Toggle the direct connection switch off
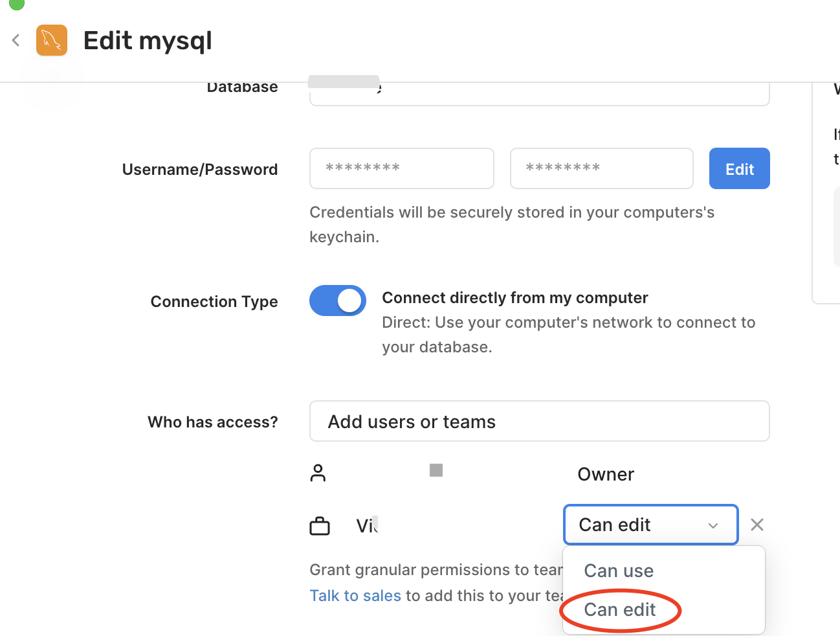Screen dimensions: 840x636 click(x=338, y=301)
